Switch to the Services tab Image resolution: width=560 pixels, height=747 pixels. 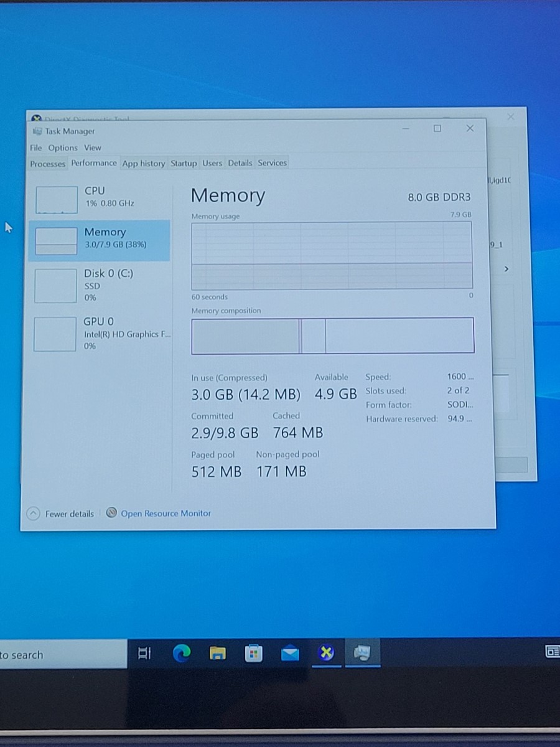click(273, 163)
